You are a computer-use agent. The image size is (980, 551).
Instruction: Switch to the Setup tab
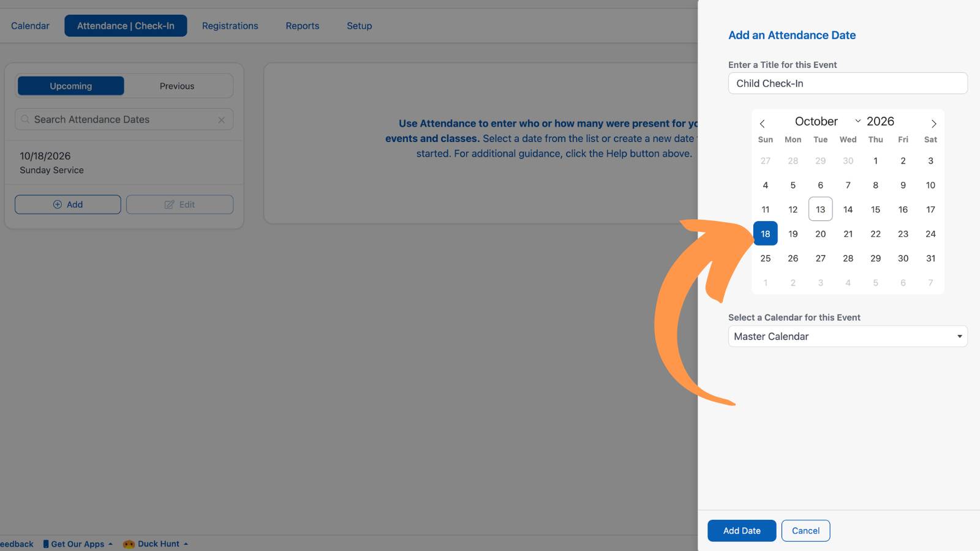[360, 26]
